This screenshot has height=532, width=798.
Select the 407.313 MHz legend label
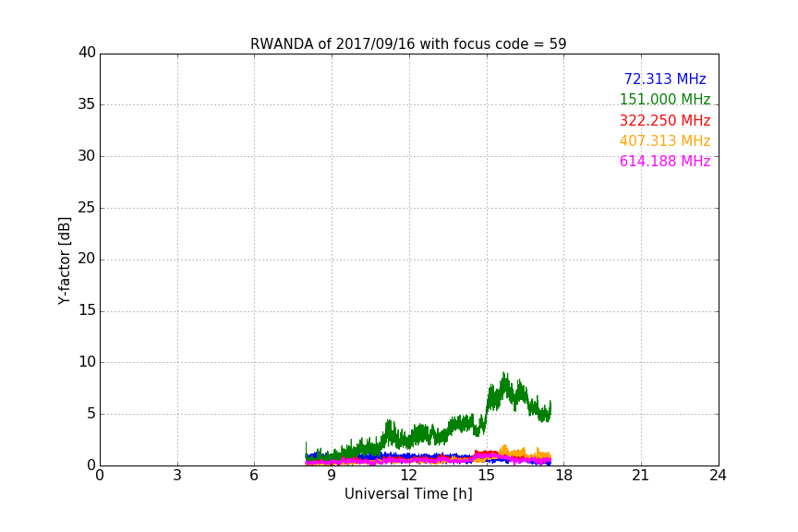point(665,141)
